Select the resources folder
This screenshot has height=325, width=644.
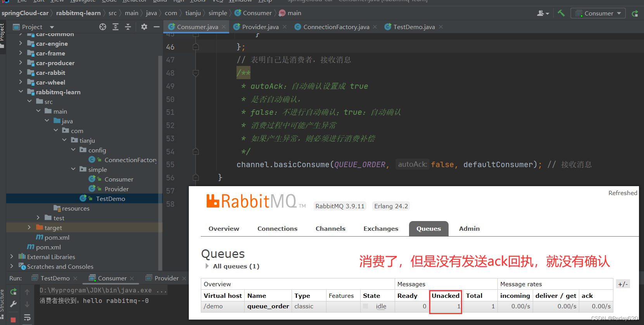[71, 208]
